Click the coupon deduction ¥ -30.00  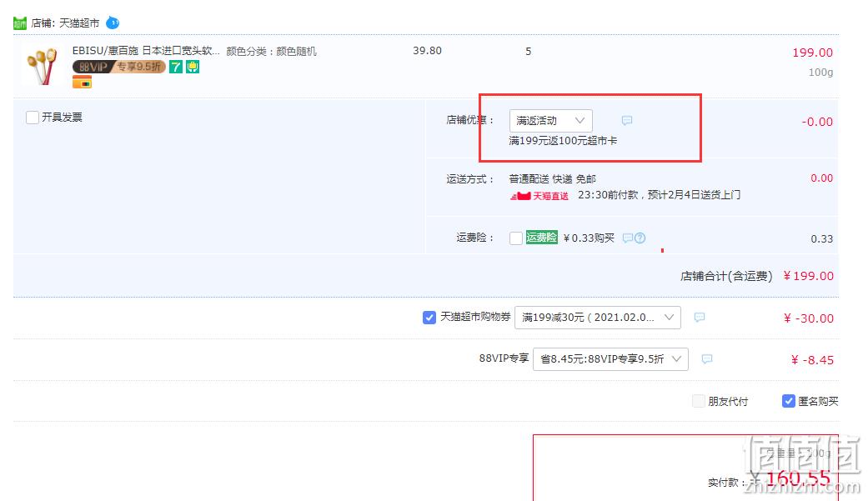[809, 318]
